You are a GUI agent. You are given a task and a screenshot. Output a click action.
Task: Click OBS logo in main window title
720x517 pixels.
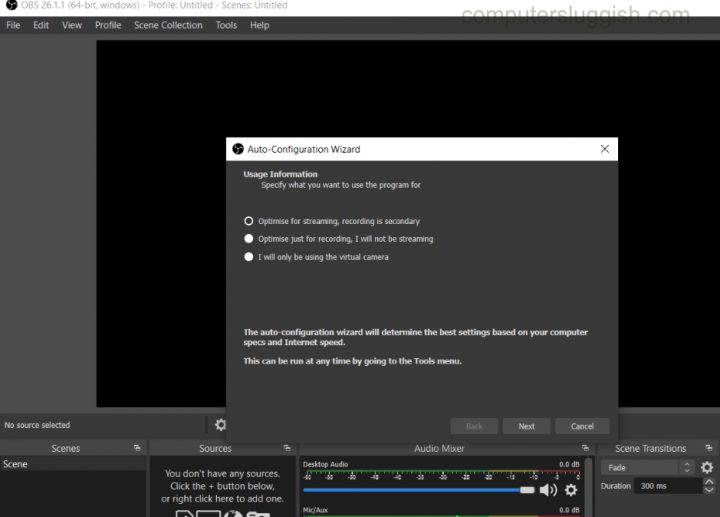tap(11, 5)
